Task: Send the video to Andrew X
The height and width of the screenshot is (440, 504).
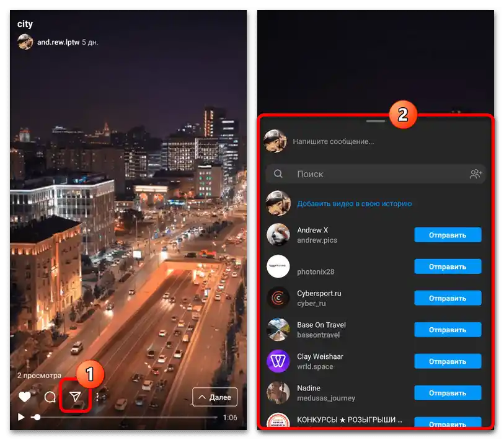Action: point(448,235)
